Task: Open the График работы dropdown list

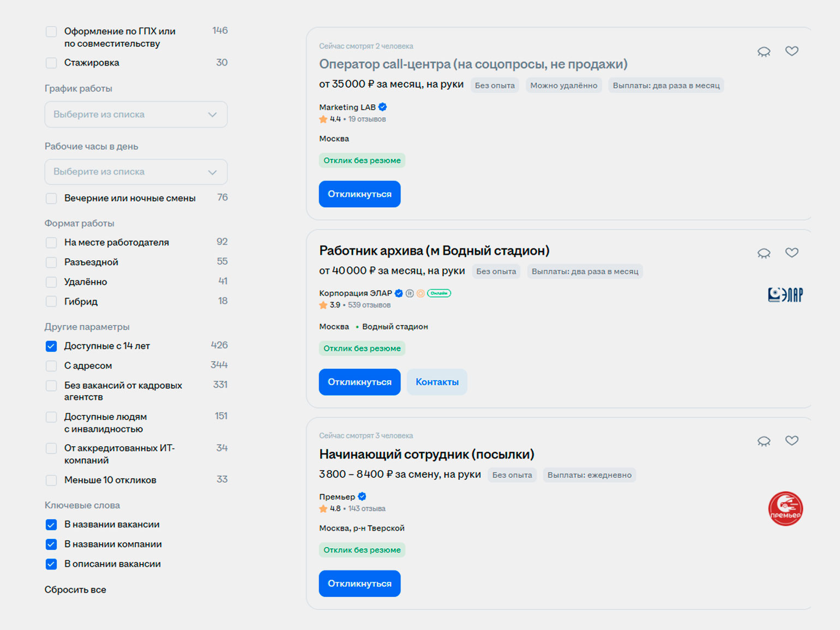Action: (x=136, y=115)
